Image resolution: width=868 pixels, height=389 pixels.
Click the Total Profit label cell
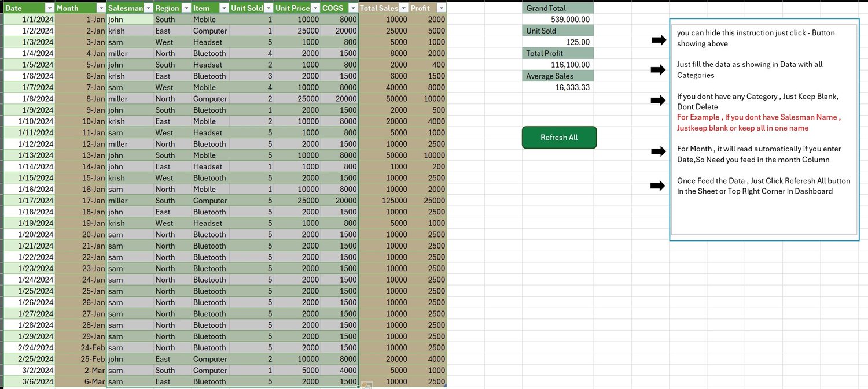558,53
